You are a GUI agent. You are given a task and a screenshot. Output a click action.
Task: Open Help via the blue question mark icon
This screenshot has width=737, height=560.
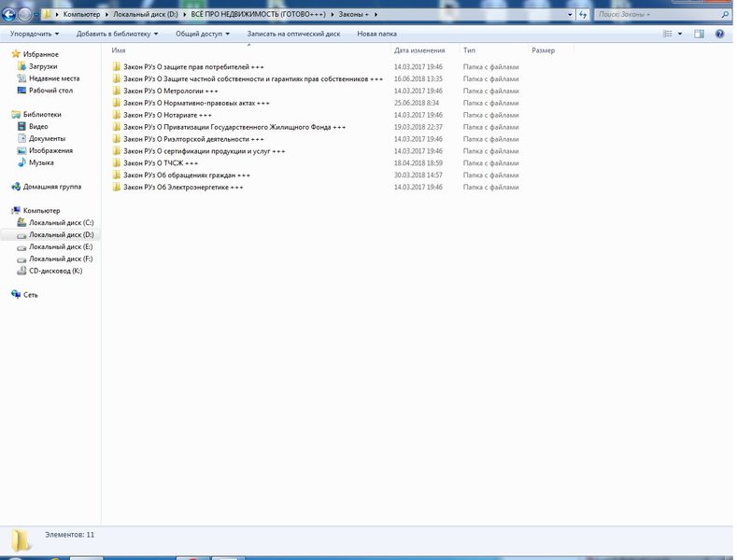719,34
